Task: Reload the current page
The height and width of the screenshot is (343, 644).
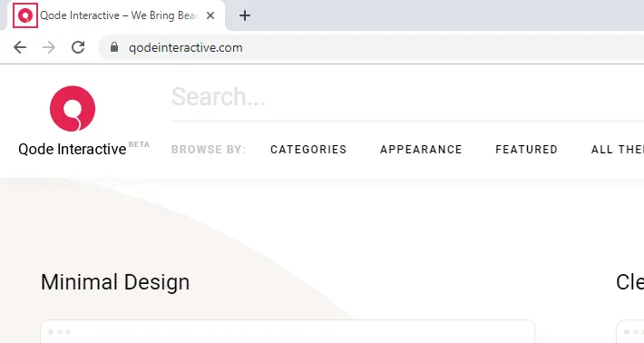Action: pos(78,48)
